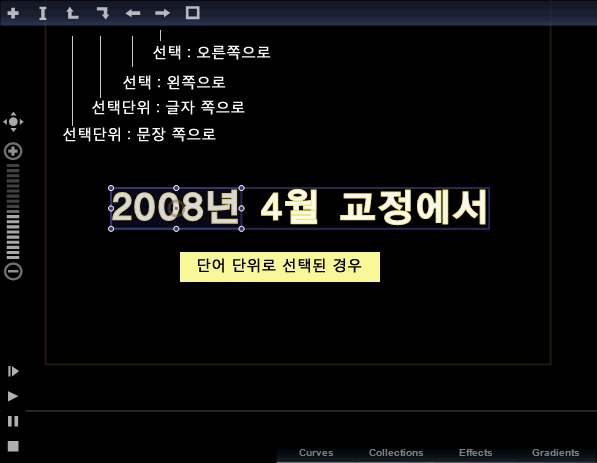The width and height of the screenshot is (597, 463).
Task: Move selection left with left arrow icon
Action: pyautogui.click(x=133, y=13)
